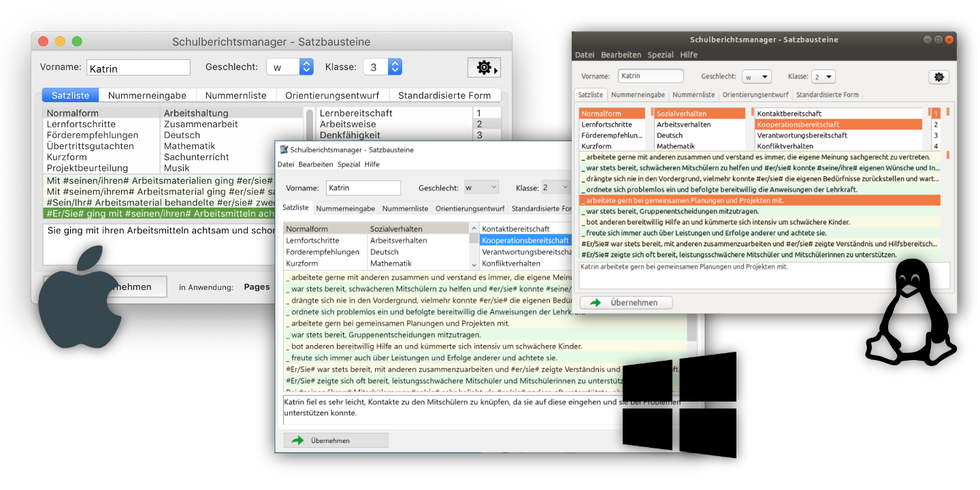The width and height of the screenshot is (980, 490).
Task: Click the yellow minimize button on macOS window
Action: pos(60,42)
